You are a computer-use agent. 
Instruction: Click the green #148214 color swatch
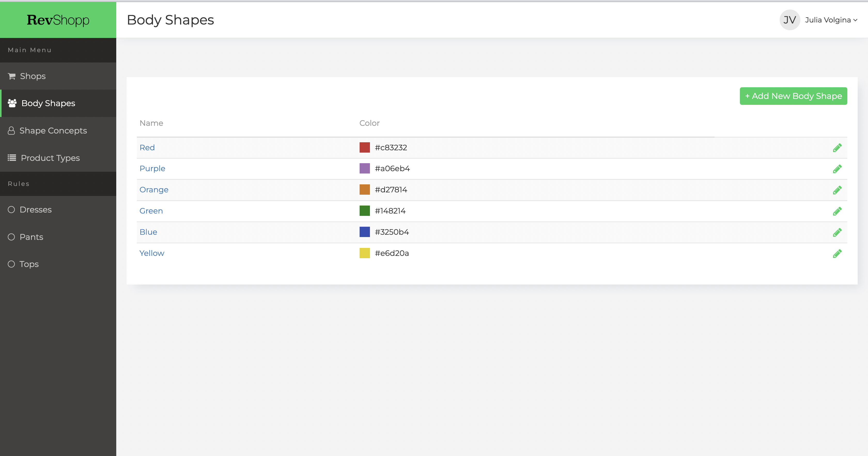point(365,211)
